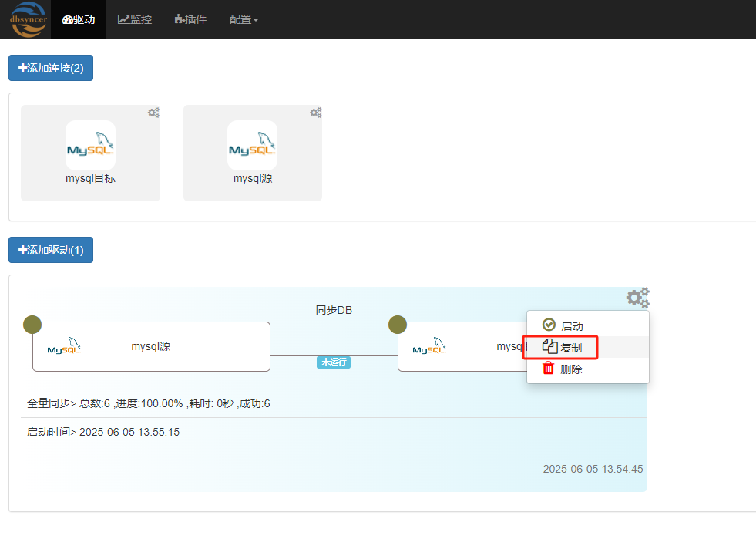756x546 pixels.
Task: Select the mysql目标 MySQL logo
Action: click(90, 145)
